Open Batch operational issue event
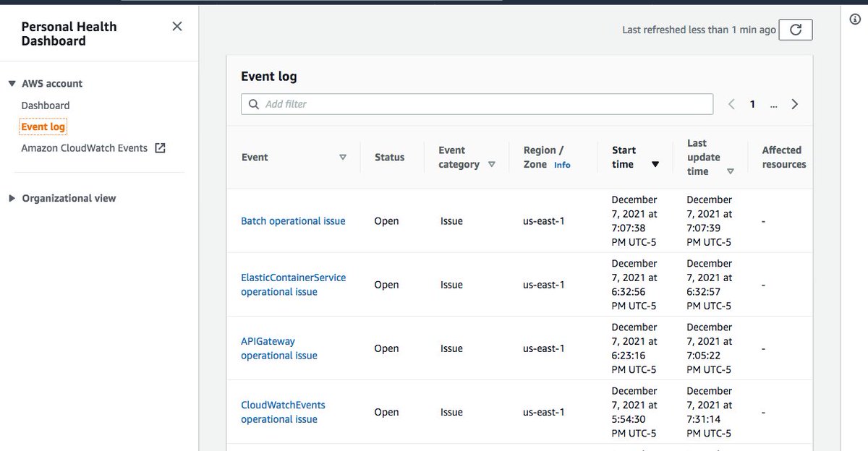The height and width of the screenshot is (451, 868). [293, 221]
